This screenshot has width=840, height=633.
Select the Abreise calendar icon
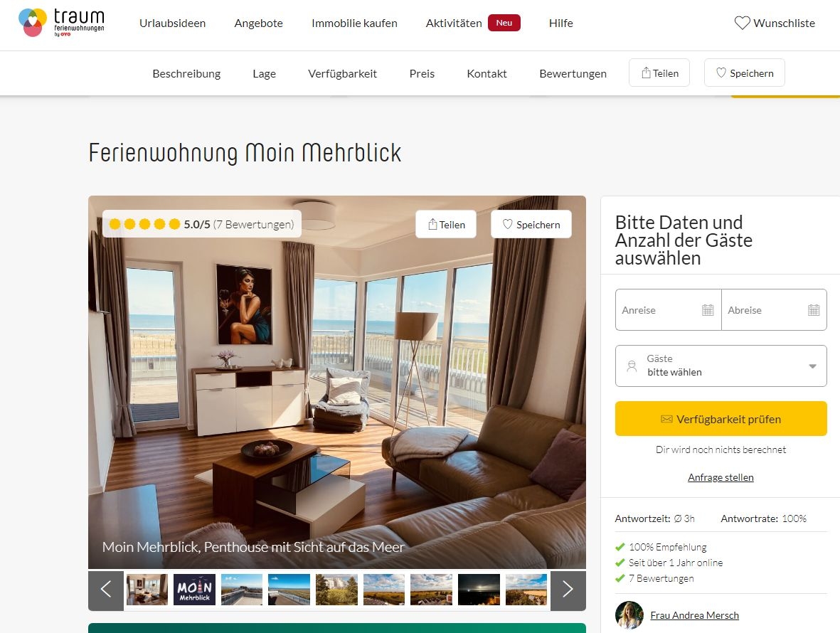(x=814, y=310)
